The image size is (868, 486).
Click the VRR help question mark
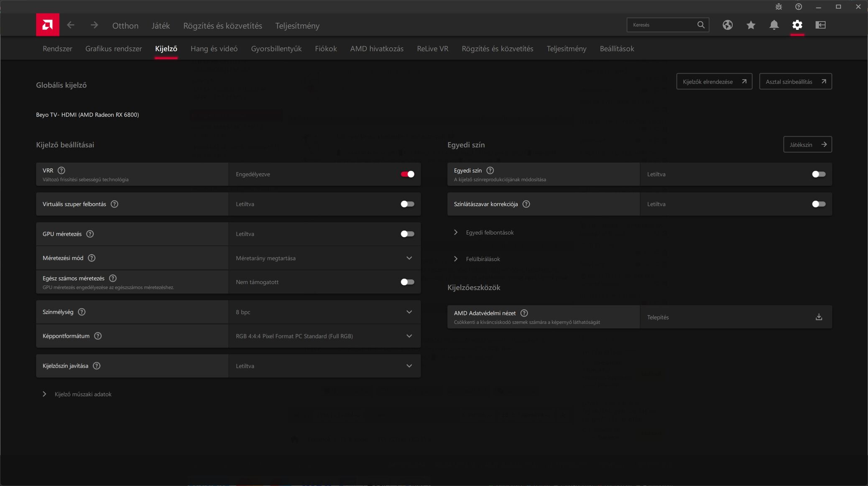click(61, 170)
